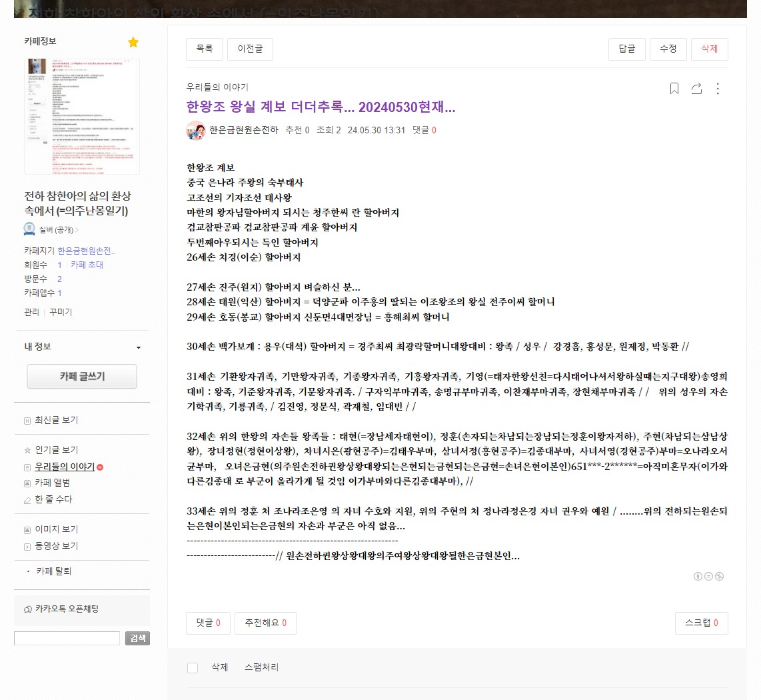The width and height of the screenshot is (761, 700).
Task: Open the three-dot more options menu
Action: [x=718, y=89]
